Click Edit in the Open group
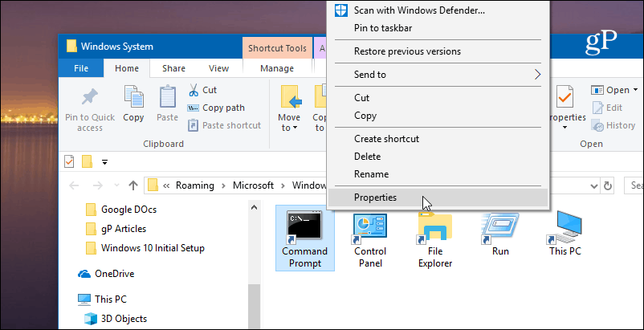Viewport: 644px width, 330px height. (x=607, y=108)
